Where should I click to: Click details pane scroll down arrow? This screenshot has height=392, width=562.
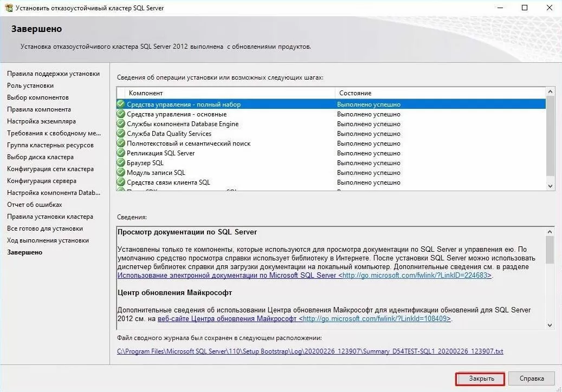pos(550,325)
